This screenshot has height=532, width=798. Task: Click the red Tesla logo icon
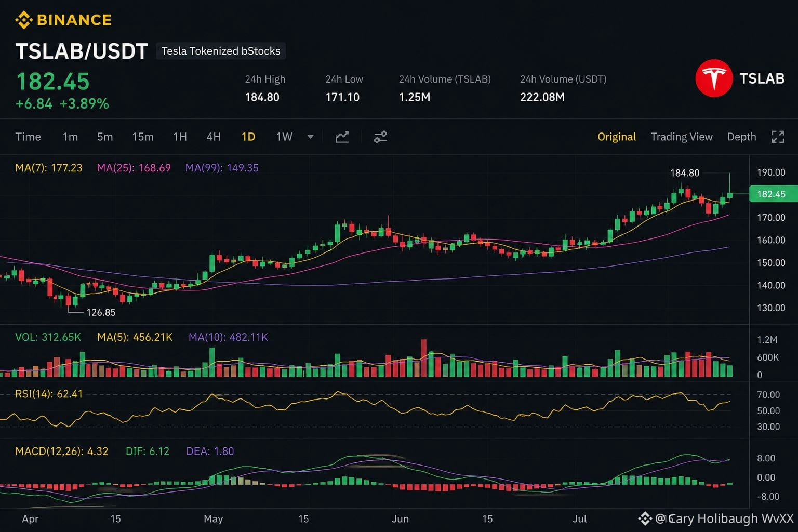click(714, 78)
